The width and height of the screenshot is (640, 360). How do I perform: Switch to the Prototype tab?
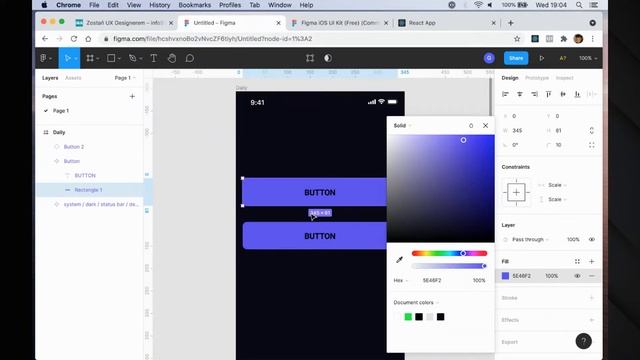point(537,78)
